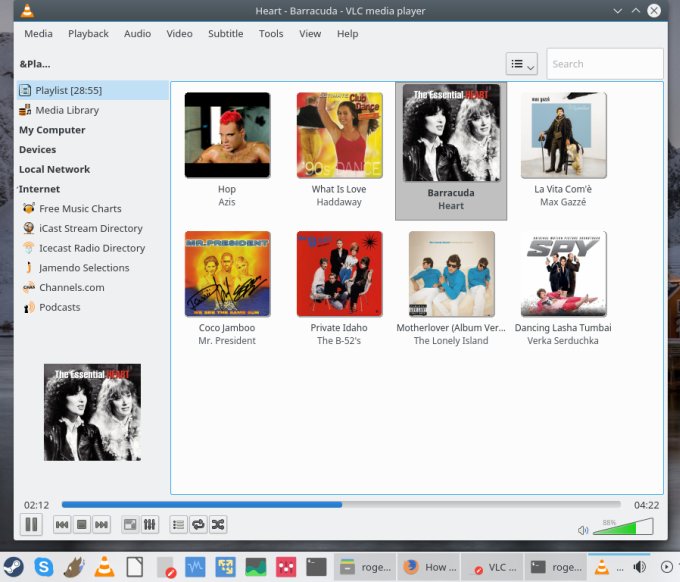Expand the Local Network section

pos(54,169)
